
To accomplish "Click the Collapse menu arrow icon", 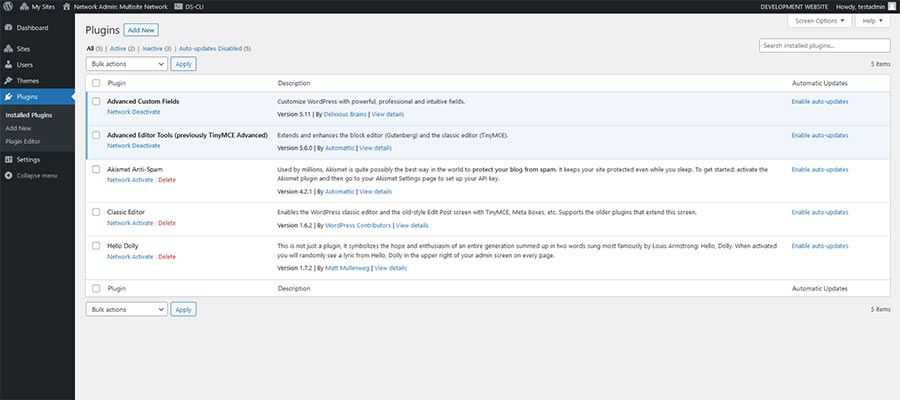I will point(9,175).
